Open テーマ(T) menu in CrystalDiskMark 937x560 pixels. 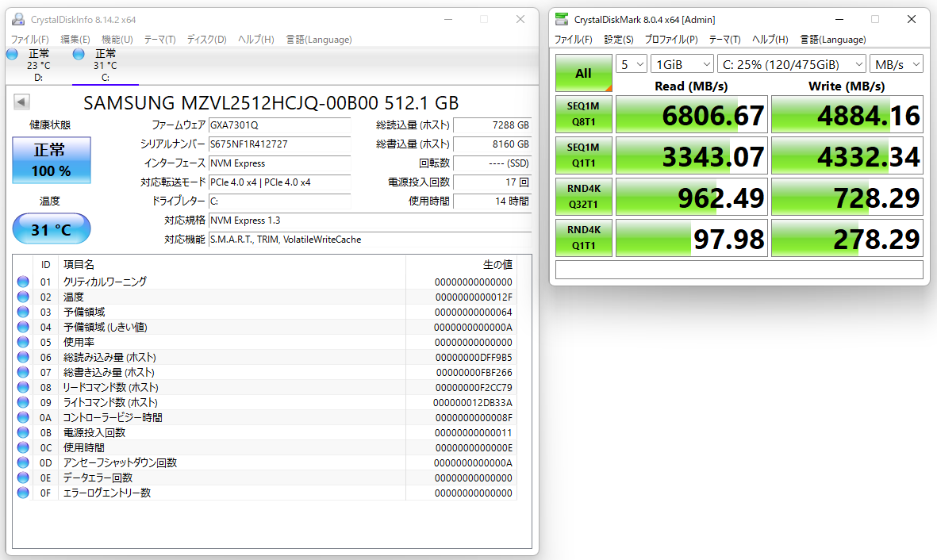pos(724,40)
